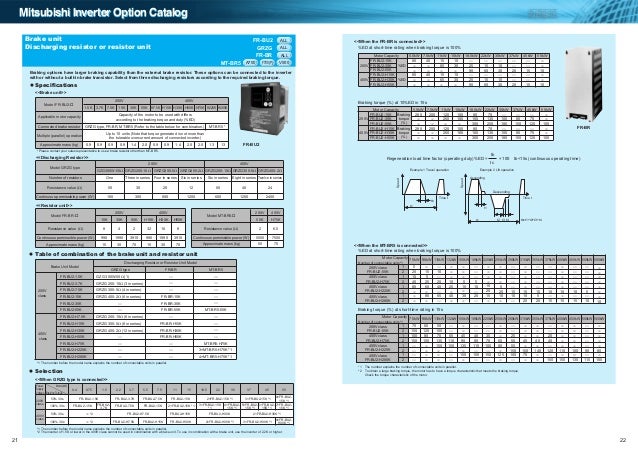Click the Mitsubishi Inverter Option Catalog title
The height and width of the screenshot is (452, 638).
coord(103,13)
